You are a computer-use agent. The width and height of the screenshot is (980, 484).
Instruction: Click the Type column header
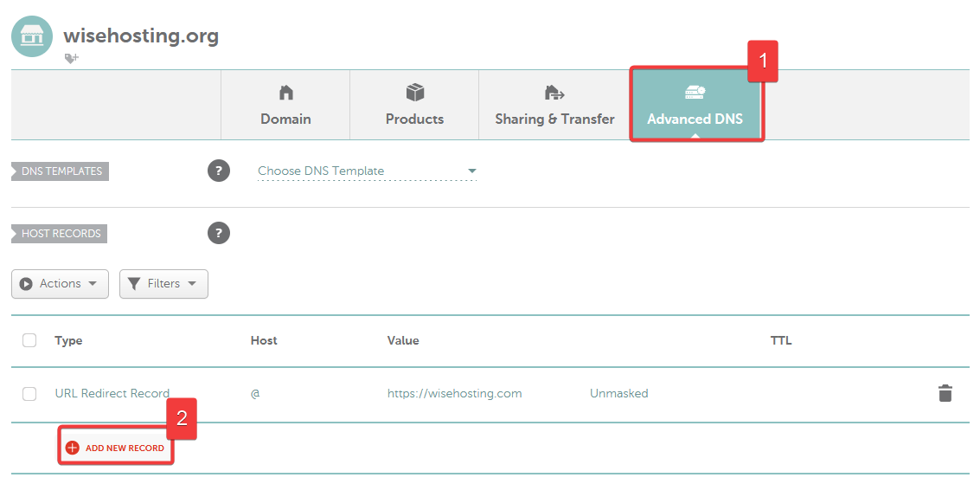tap(68, 341)
